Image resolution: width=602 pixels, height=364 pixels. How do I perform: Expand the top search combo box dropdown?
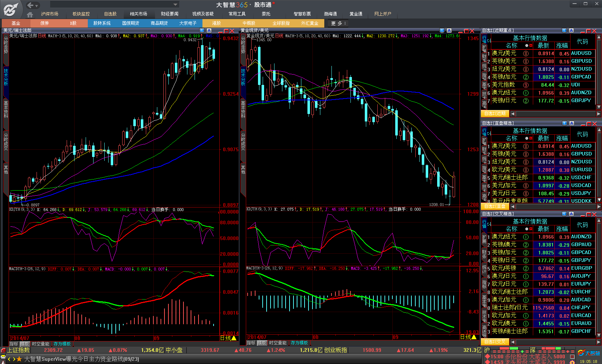[x=175, y=5]
